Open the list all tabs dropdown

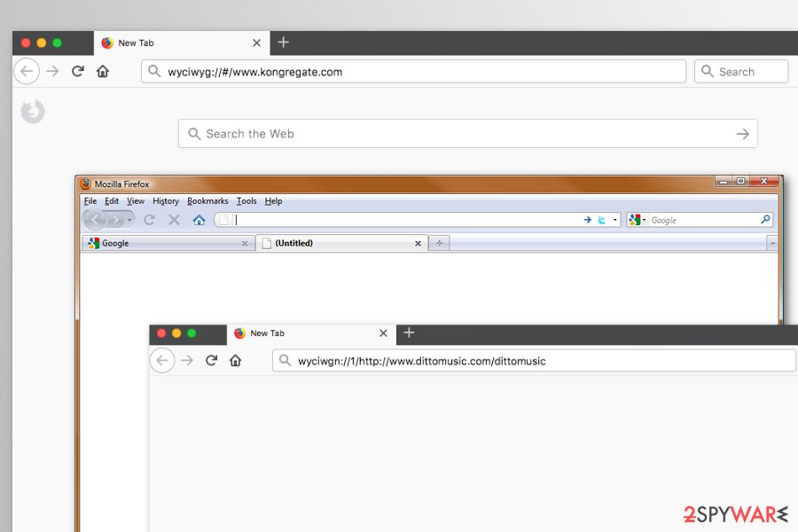pyautogui.click(x=772, y=243)
